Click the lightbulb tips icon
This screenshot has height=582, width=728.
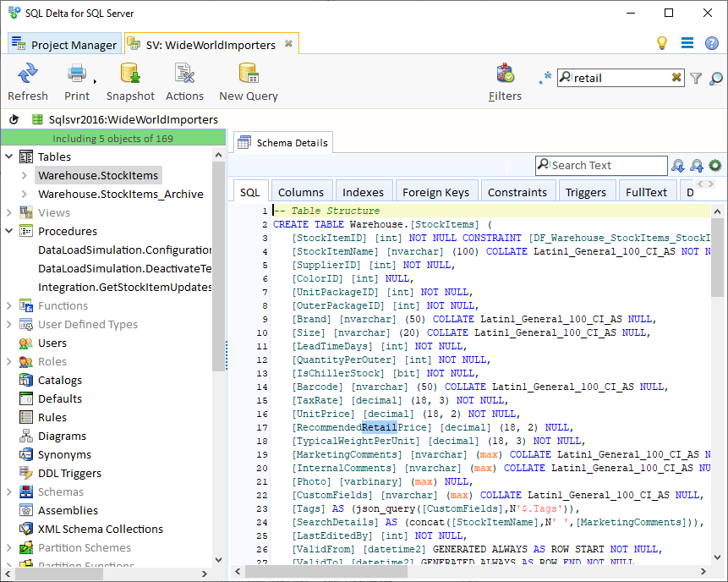[661, 43]
